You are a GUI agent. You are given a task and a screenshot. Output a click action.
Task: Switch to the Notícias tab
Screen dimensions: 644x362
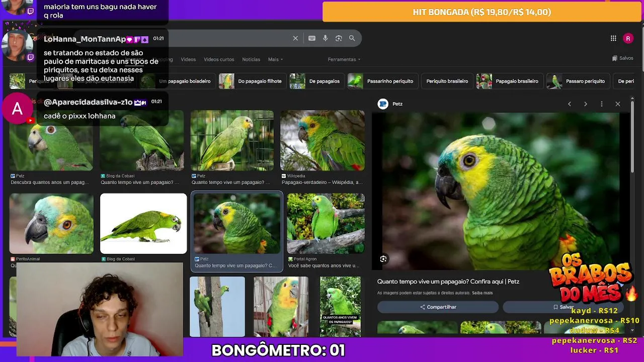[x=251, y=59]
